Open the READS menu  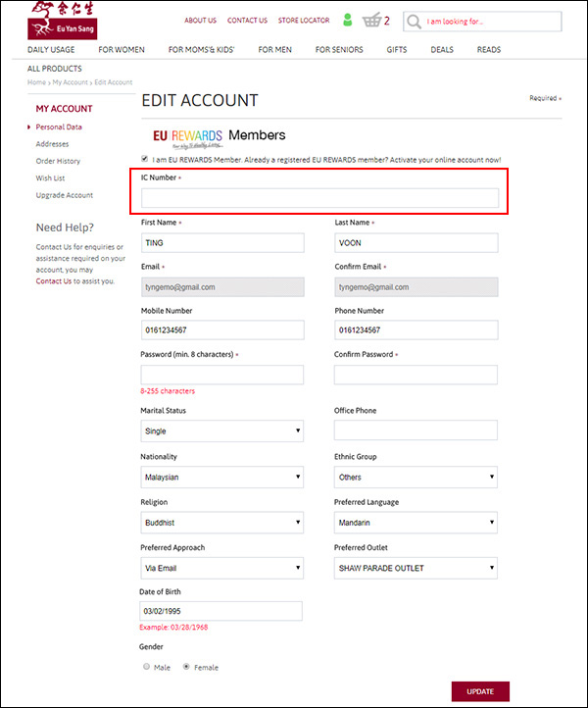point(489,50)
